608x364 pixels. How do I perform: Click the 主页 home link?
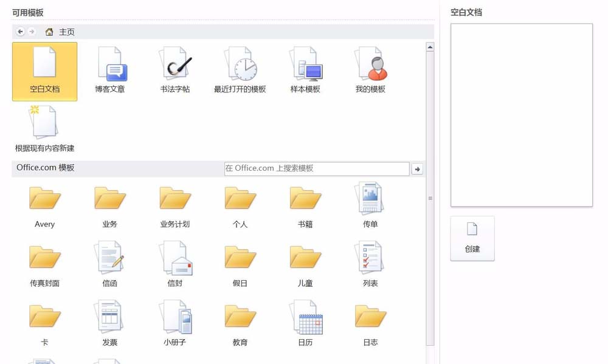tap(60, 32)
